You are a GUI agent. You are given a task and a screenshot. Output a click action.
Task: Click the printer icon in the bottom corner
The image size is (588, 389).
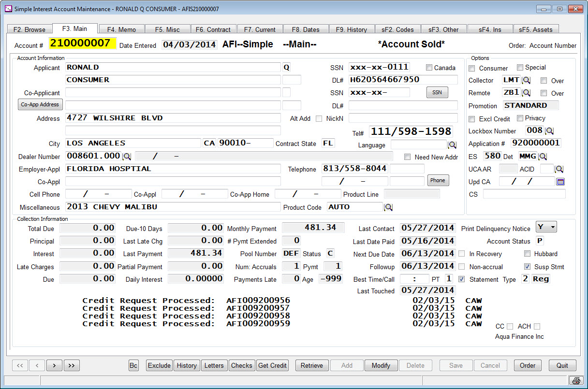575,380
